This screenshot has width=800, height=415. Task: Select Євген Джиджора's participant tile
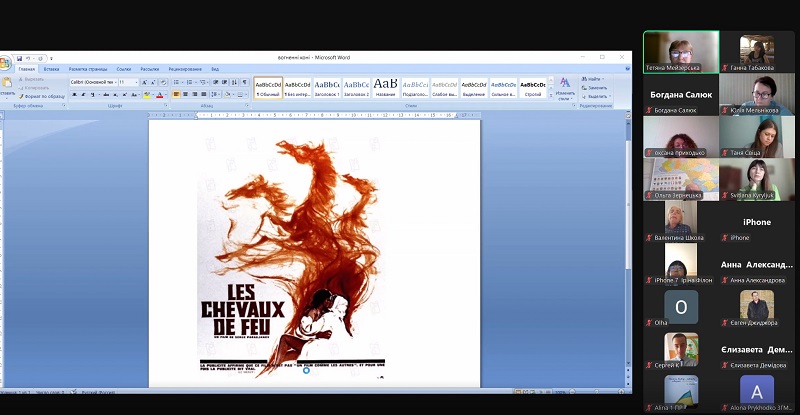coord(757,307)
